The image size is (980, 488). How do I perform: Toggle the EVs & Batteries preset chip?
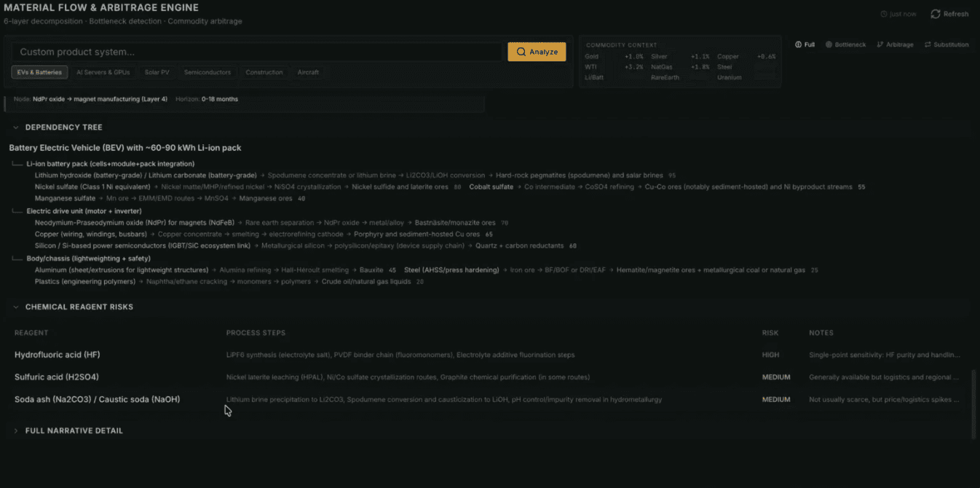coord(39,72)
